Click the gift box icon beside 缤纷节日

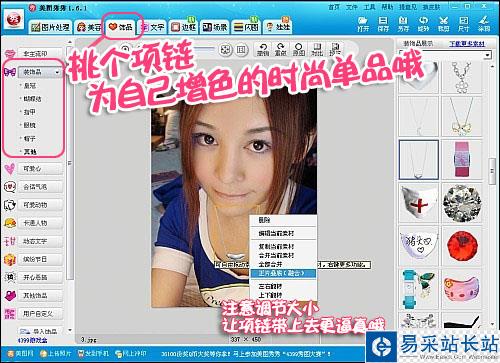point(10,259)
